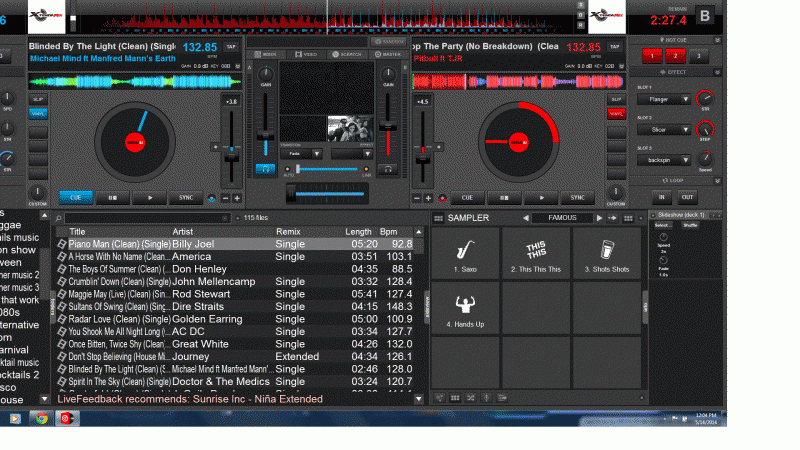Trigger the Hands Up sample pad
800x450 pixels.
tap(465, 308)
